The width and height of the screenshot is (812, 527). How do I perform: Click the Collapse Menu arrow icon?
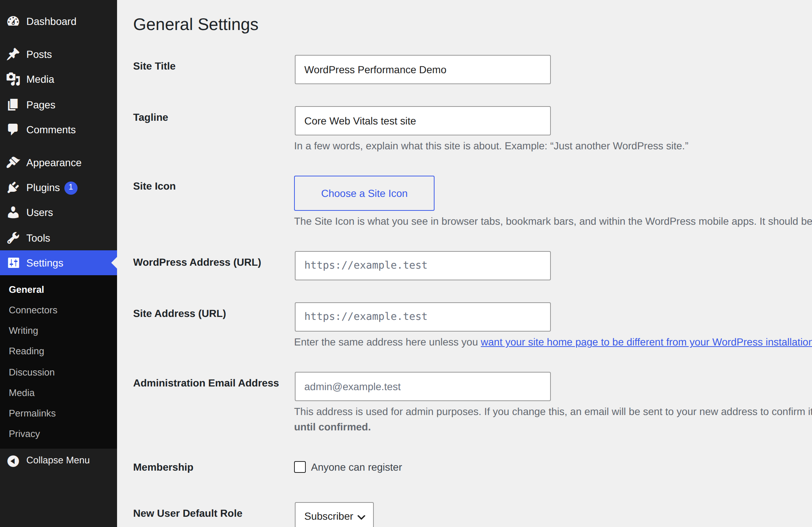(x=13, y=461)
